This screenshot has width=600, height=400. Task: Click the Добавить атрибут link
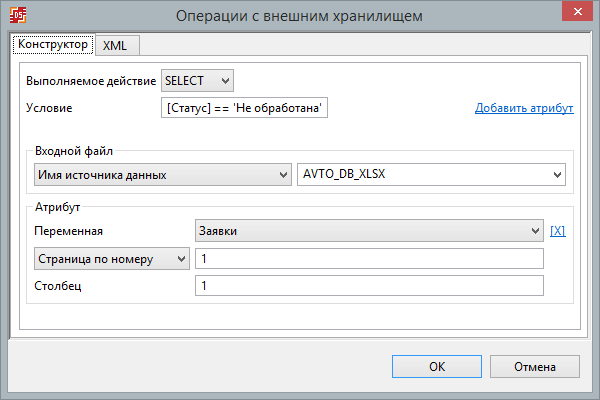(x=524, y=108)
